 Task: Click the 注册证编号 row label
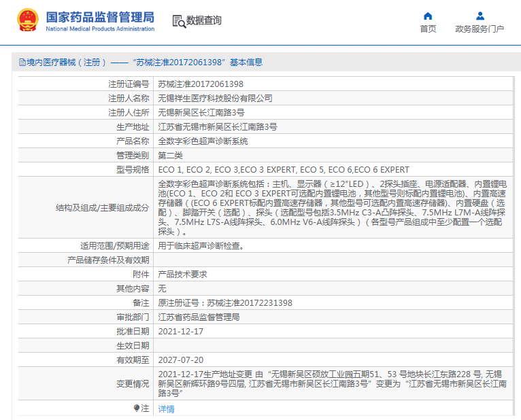(x=129, y=84)
